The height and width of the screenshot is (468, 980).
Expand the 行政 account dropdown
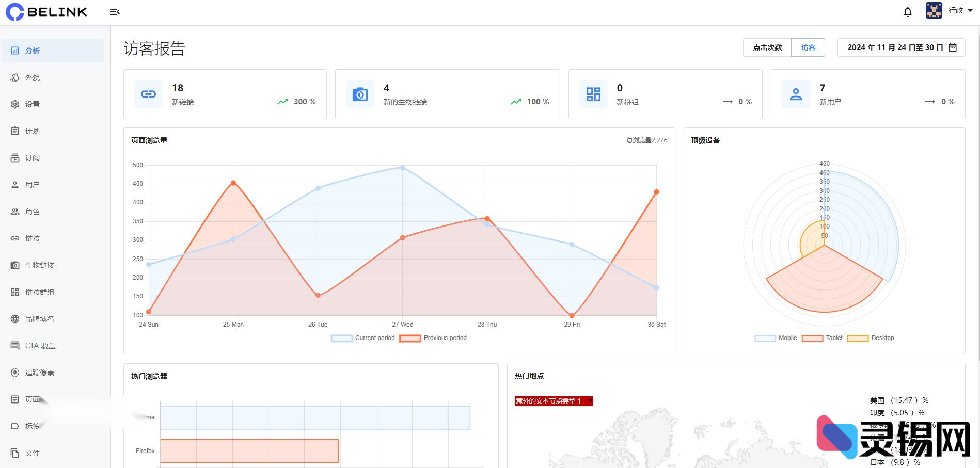[x=960, y=10]
